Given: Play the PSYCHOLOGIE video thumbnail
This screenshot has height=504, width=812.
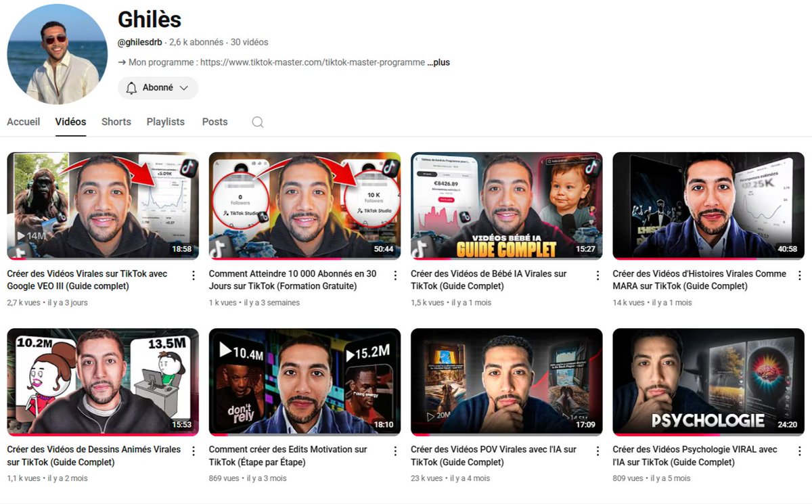Looking at the screenshot, I should (x=708, y=382).
